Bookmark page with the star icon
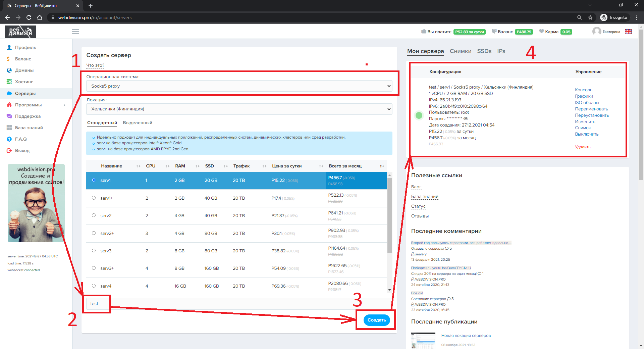 tap(590, 17)
